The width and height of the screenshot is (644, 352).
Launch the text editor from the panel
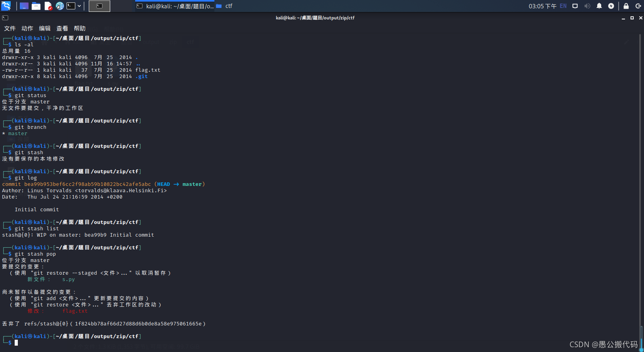(x=48, y=6)
